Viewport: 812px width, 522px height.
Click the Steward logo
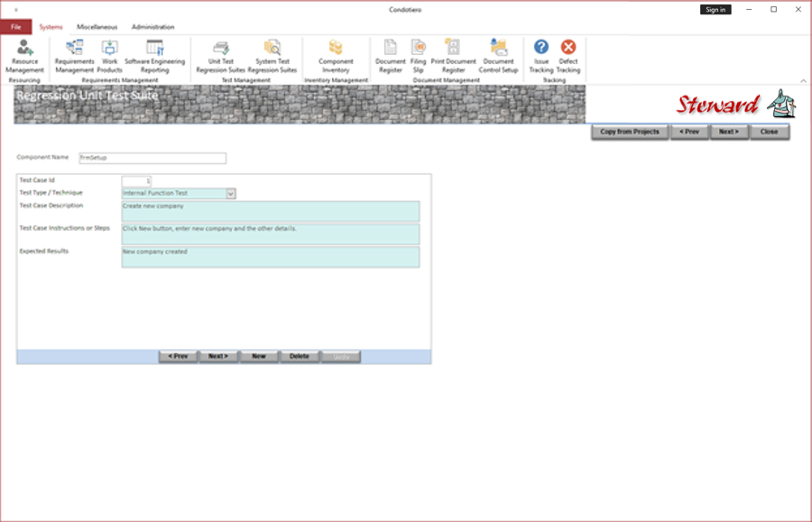pyautogui.click(x=735, y=104)
